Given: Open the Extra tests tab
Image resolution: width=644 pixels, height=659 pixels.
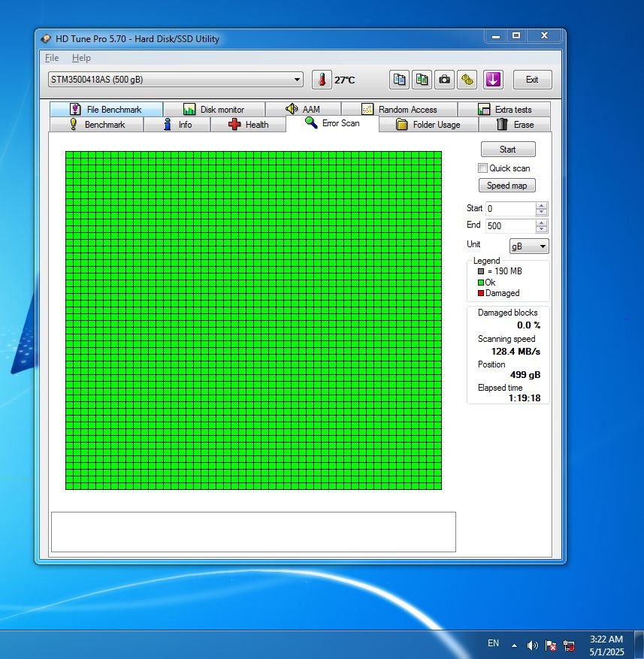Looking at the screenshot, I should click(504, 109).
